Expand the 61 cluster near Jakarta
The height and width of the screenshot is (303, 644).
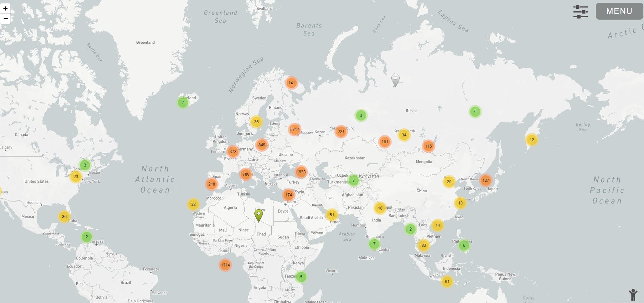point(447,282)
